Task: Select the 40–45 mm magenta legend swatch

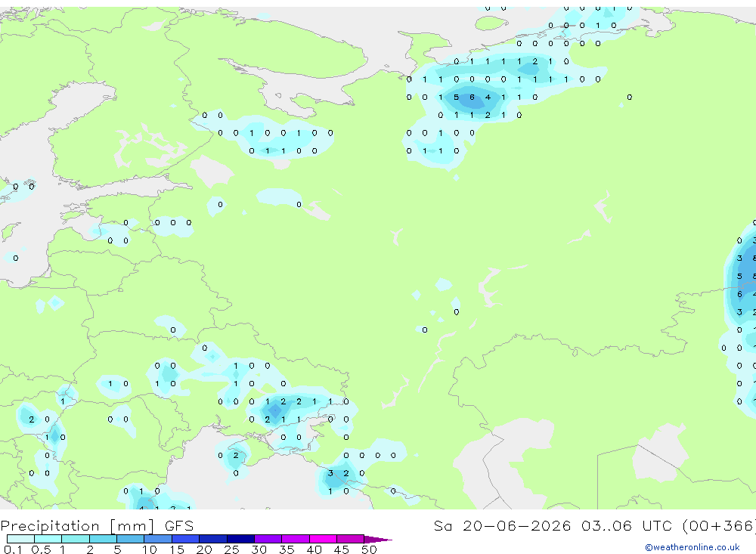Action: [x=323, y=539]
